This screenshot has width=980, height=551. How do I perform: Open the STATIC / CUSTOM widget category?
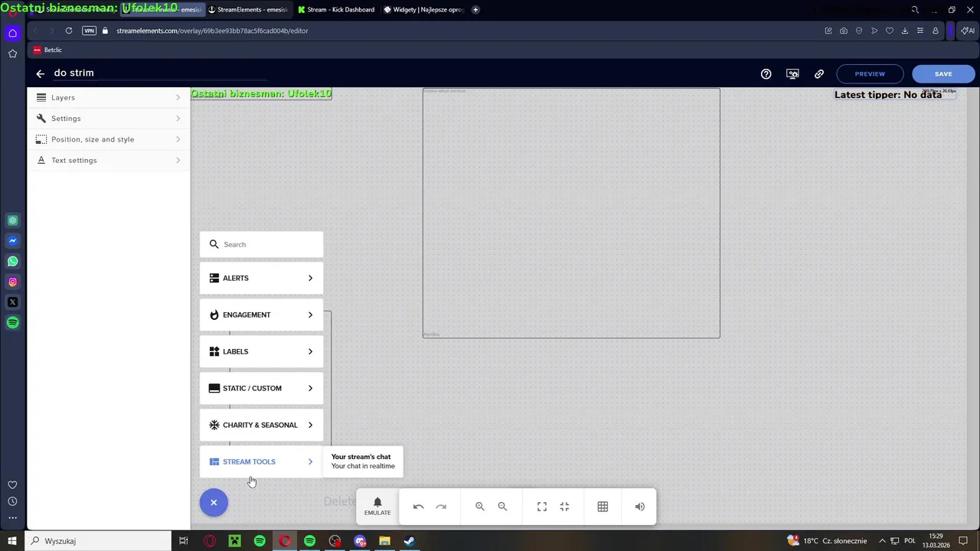(261, 388)
